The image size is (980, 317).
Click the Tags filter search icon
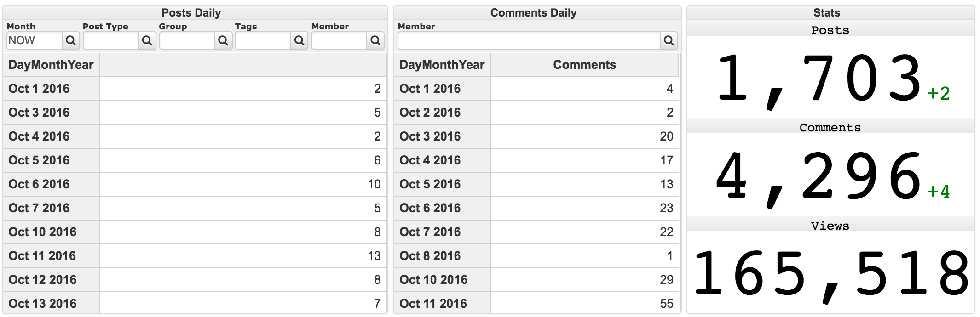[x=300, y=40]
